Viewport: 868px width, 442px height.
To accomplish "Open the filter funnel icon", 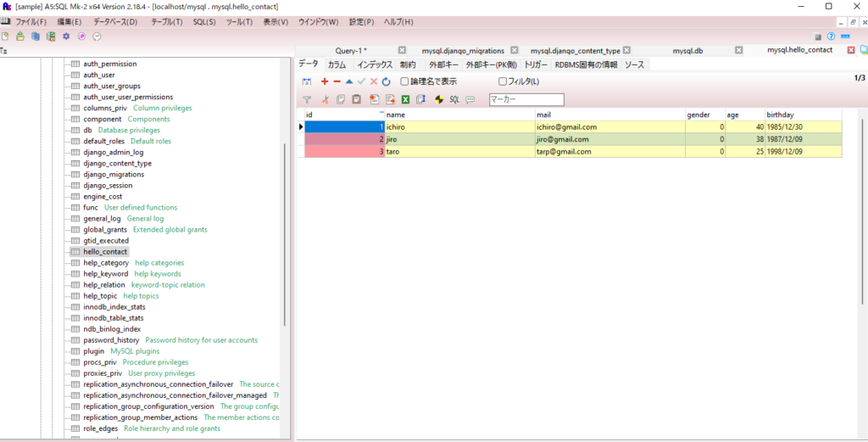I will click(307, 100).
